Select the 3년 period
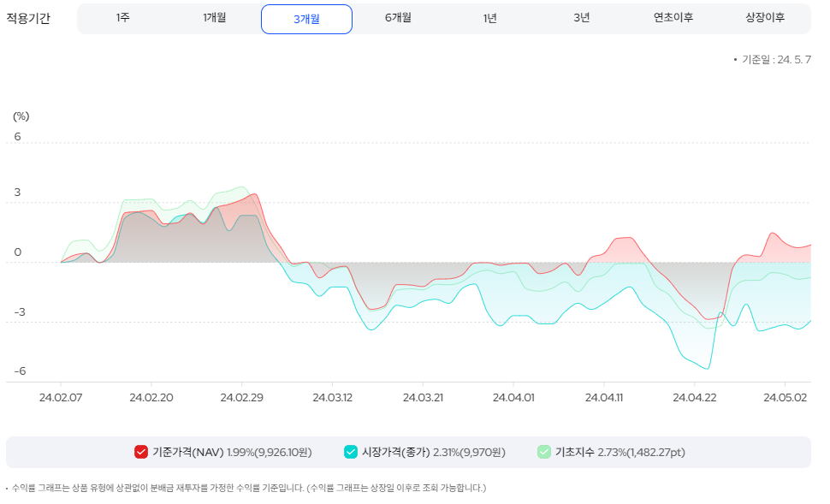The height and width of the screenshot is (504, 830). point(581,19)
